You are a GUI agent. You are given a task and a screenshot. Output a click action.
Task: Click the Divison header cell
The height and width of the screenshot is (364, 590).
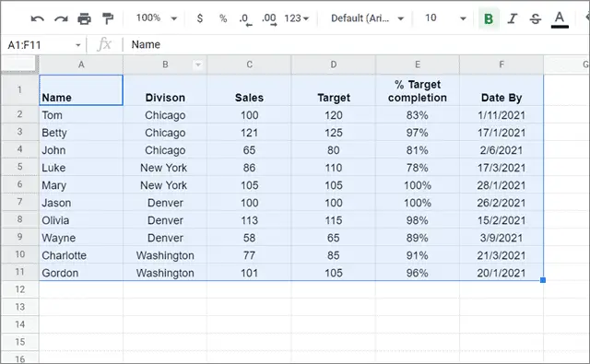(x=165, y=90)
